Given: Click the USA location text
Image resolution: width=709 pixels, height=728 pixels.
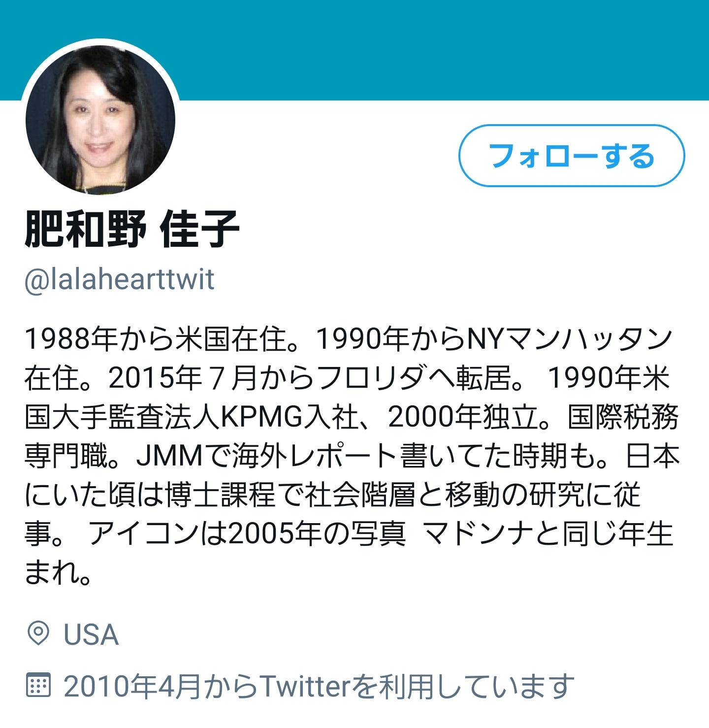Looking at the screenshot, I should click(91, 634).
